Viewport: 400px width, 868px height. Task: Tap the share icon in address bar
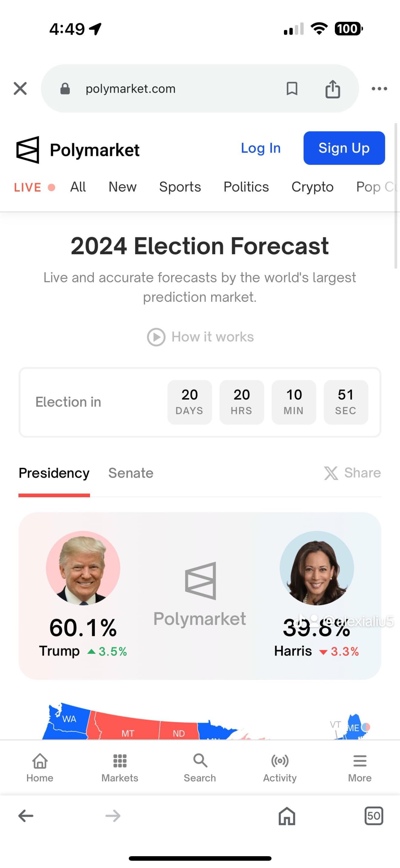(x=332, y=89)
